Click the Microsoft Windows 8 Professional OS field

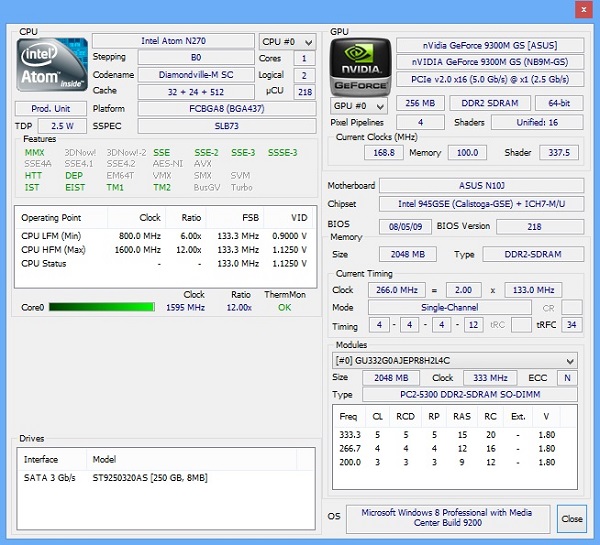click(x=448, y=517)
